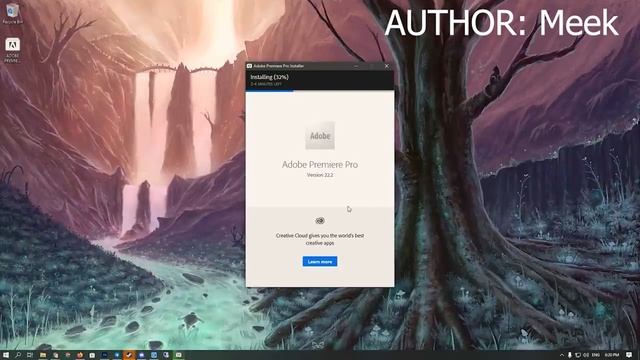Click the Learn more button
The height and width of the screenshot is (360, 640).
point(320,262)
